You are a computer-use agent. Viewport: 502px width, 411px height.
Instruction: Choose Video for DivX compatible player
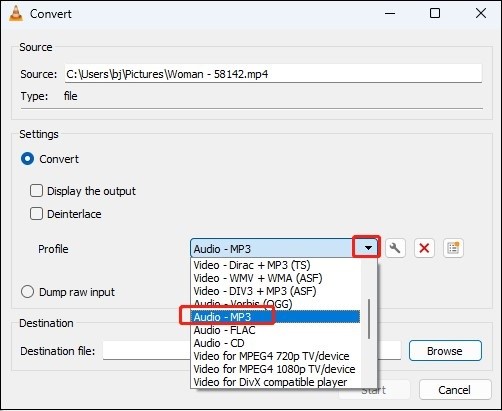click(x=275, y=382)
